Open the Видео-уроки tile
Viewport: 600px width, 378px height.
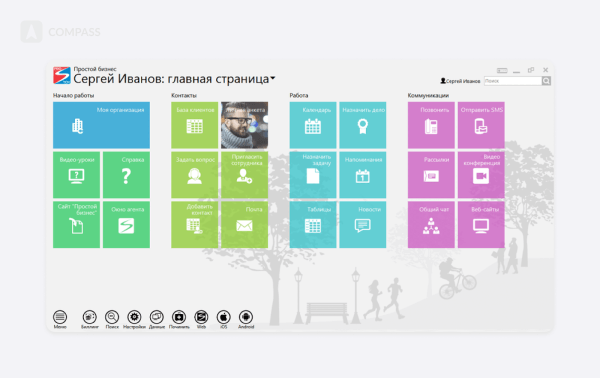point(77,175)
